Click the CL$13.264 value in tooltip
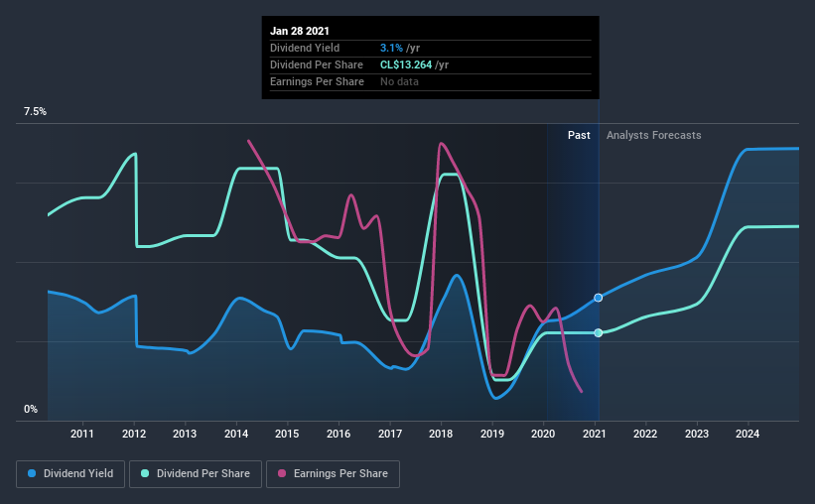Viewport: 815px width, 504px height. [406, 64]
